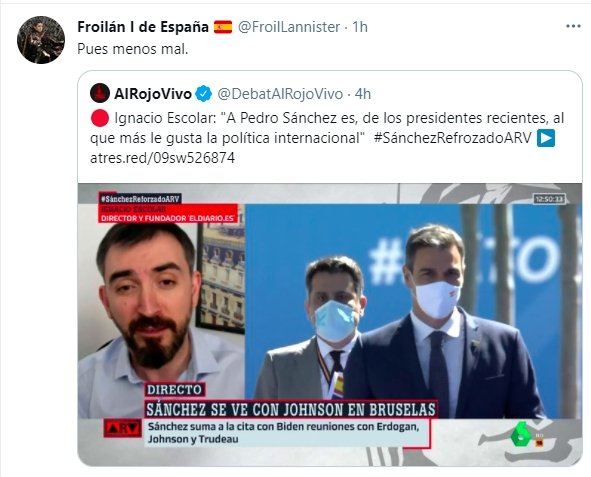Click the Spanish flag emoji

223,27
